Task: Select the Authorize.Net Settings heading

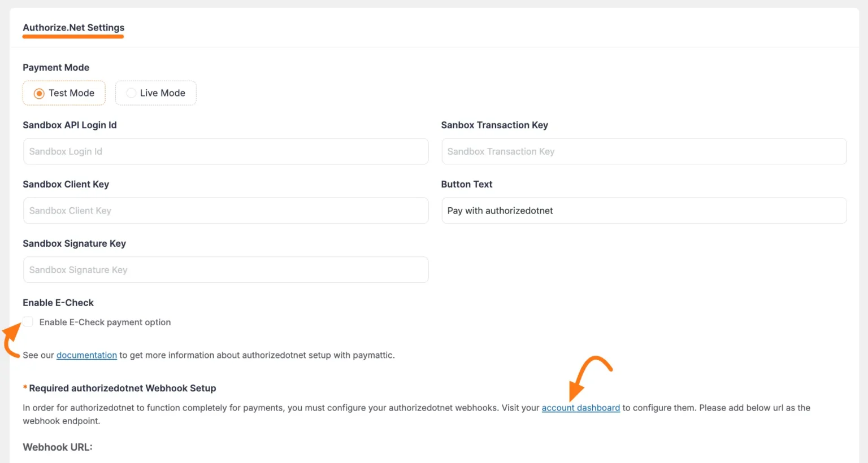Action: point(73,27)
